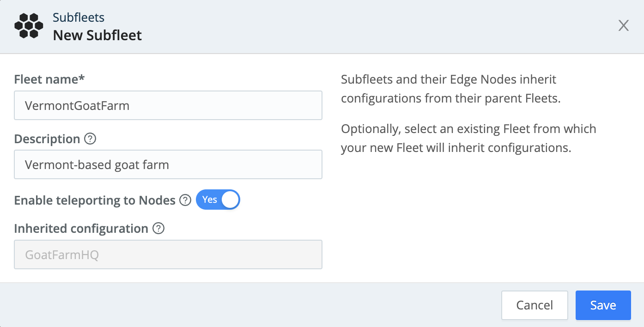Click the question mark beside Description

91,139
